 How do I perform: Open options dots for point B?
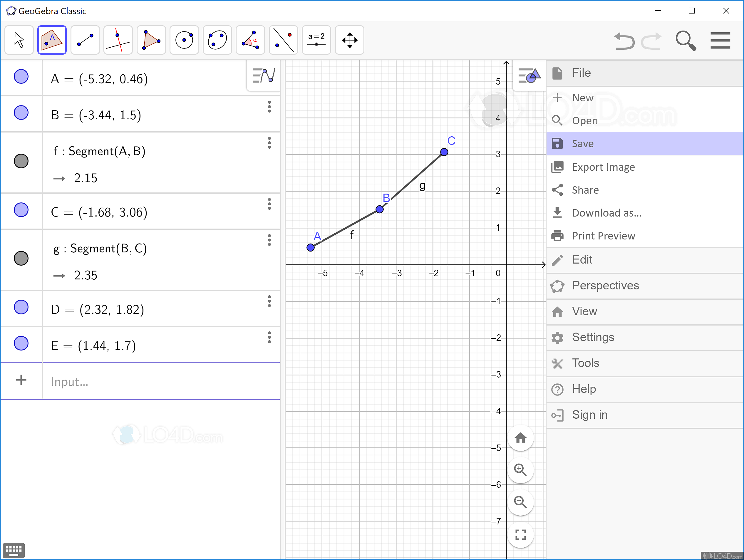pos(269,107)
